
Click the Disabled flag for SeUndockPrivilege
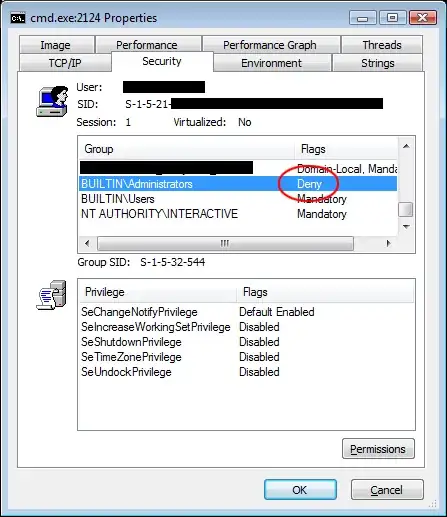click(259, 372)
